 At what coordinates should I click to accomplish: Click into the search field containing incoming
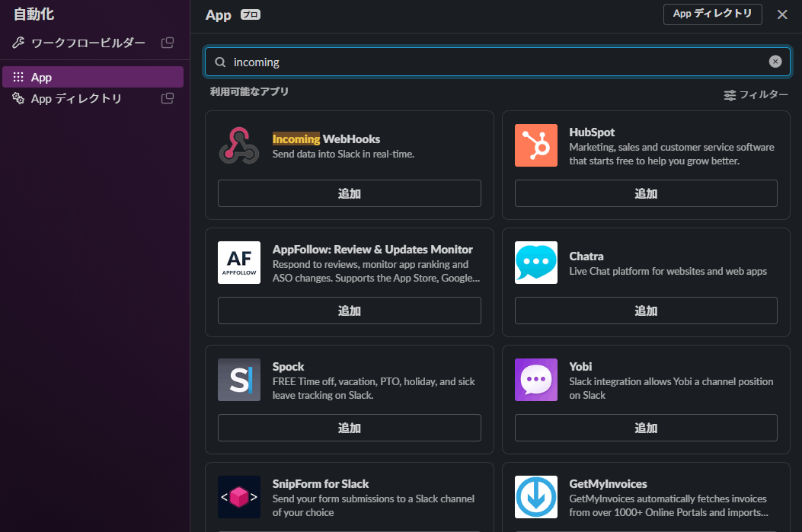click(497, 62)
